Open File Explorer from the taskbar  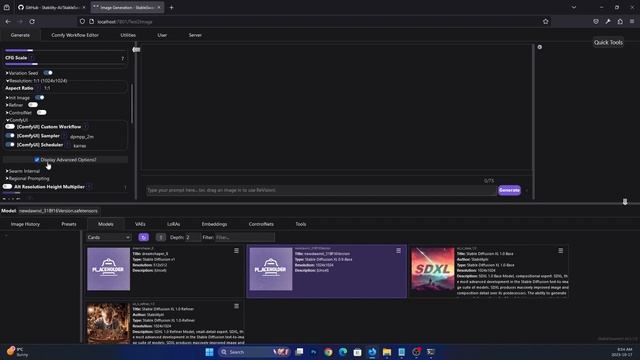click(x=387, y=352)
